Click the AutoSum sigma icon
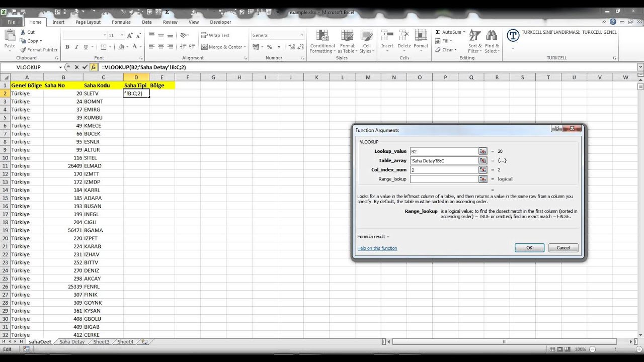 437,32
